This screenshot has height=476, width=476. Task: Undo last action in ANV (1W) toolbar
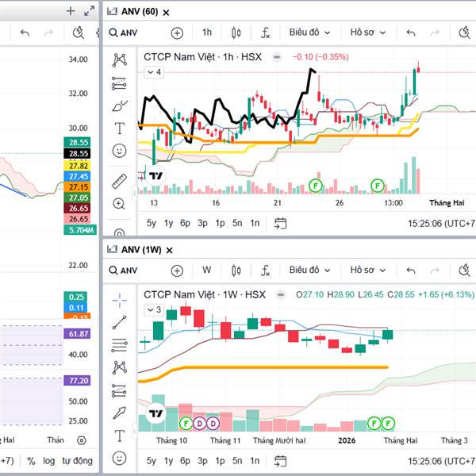411,271
